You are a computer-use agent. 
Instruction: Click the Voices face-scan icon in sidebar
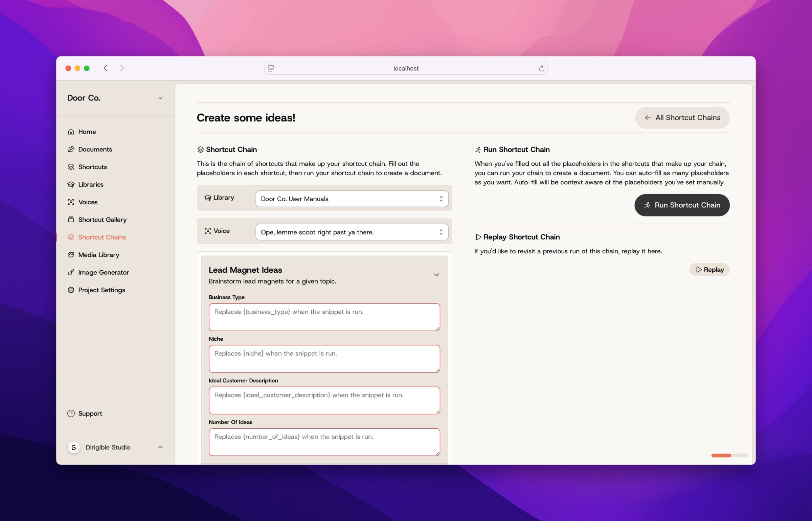[x=71, y=202]
